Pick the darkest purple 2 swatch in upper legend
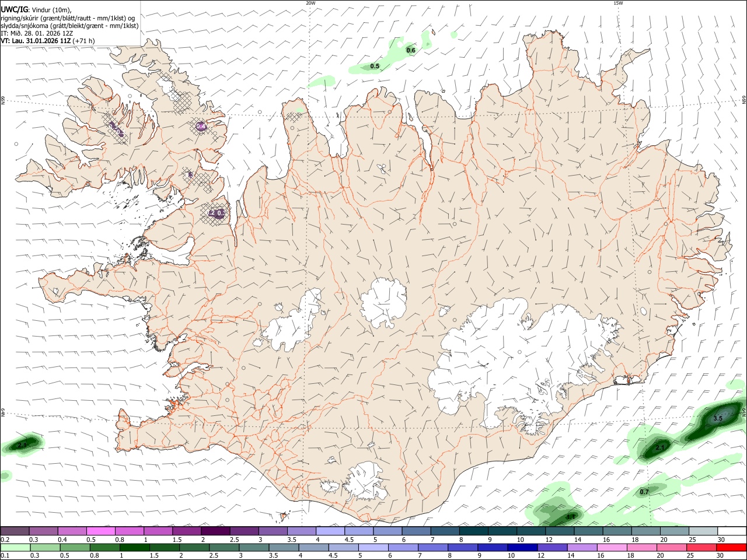This screenshot has width=747, height=560. pos(216,531)
